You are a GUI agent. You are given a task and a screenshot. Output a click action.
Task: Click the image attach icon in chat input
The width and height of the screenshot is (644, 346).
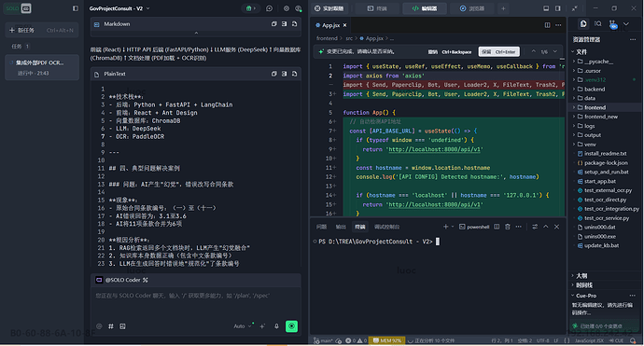122,326
